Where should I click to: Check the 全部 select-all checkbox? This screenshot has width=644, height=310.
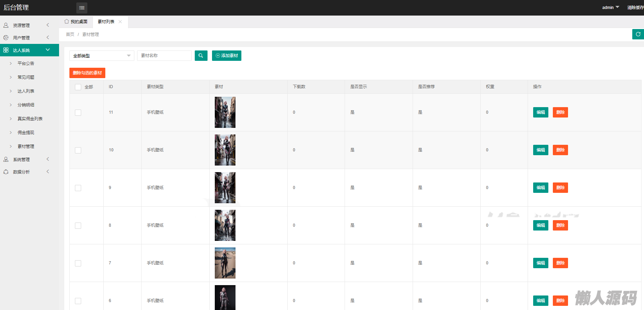pos(78,87)
